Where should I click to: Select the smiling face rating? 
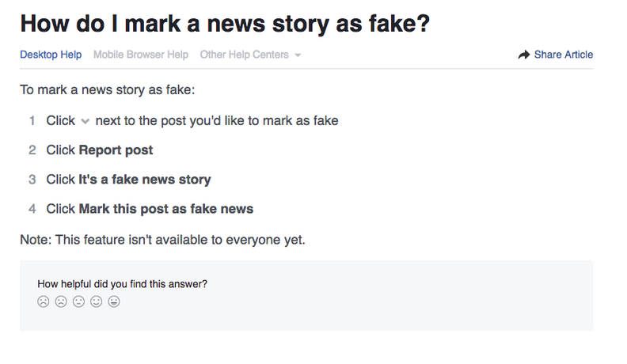(x=97, y=301)
